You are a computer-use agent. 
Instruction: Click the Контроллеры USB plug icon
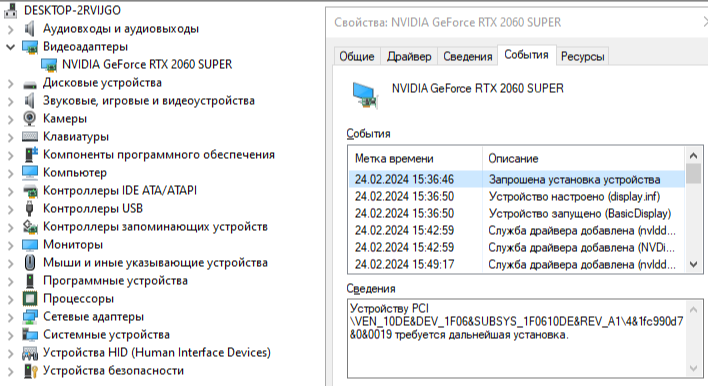coord(29,209)
